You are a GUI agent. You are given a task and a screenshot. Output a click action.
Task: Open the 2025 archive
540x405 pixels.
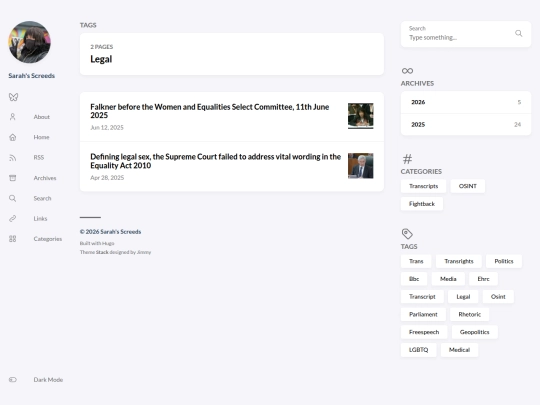tap(466, 124)
